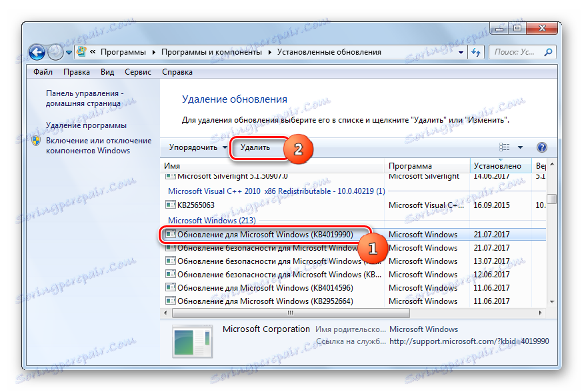This screenshot has width=584, height=392.
Task: Click the support.microsoft.com kbid=4019990 link text
Action: tap(469, 341)
